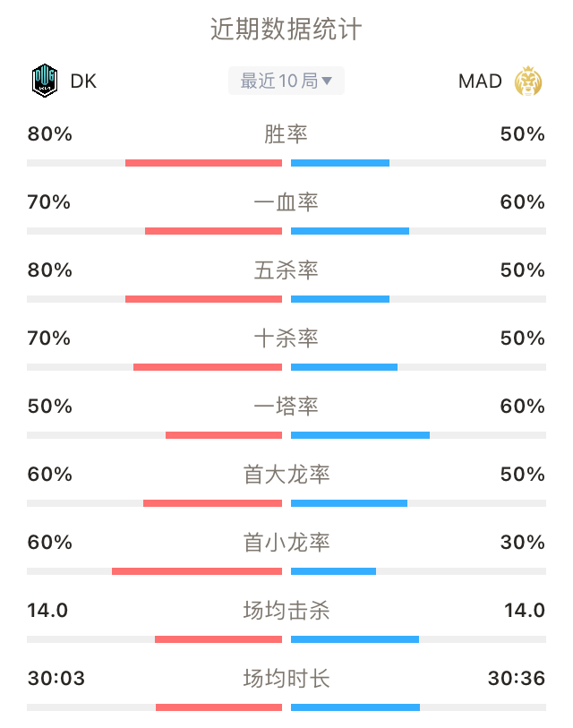Click the blue 十杀率 bar

[x=344, y=367]
